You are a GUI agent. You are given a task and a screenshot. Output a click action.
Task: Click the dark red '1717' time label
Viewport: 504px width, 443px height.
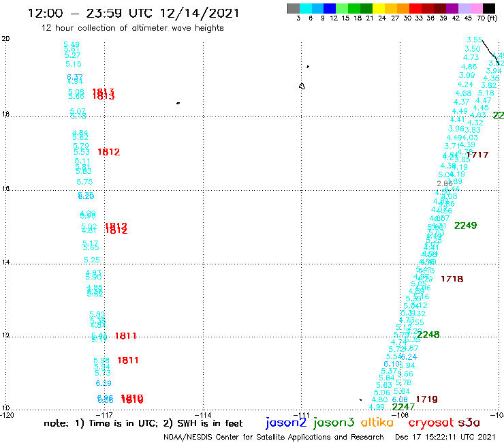[477, 155]
